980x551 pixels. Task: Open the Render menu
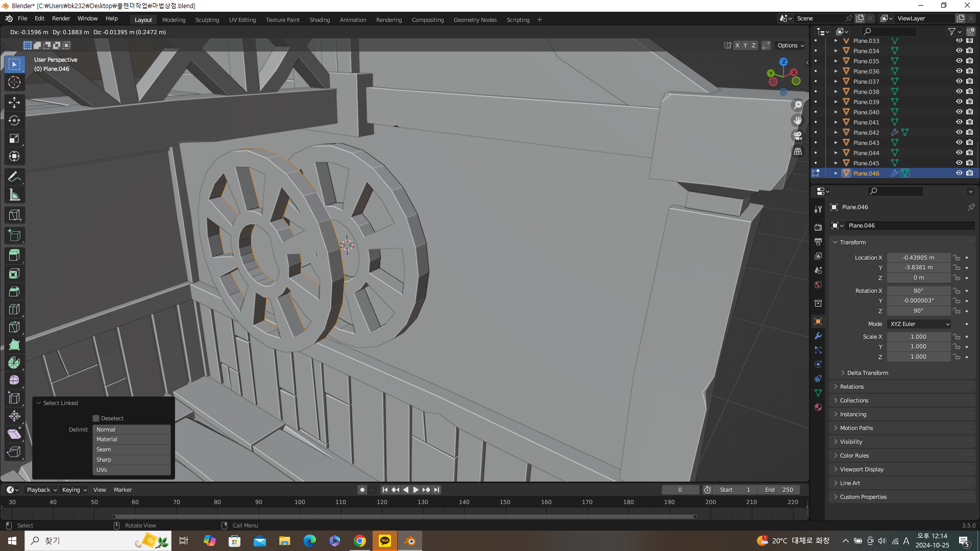coord(61,18)
